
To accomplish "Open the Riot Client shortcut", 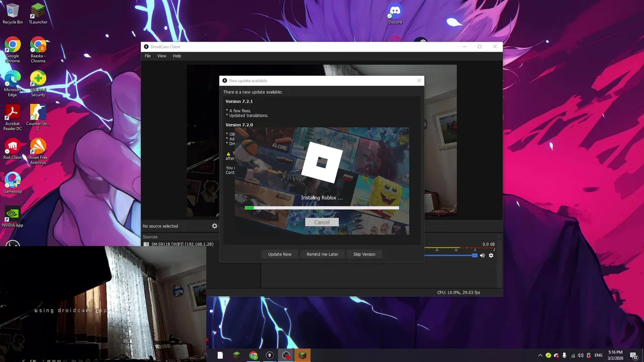I will pyautogui.click(x=13, y=149).
